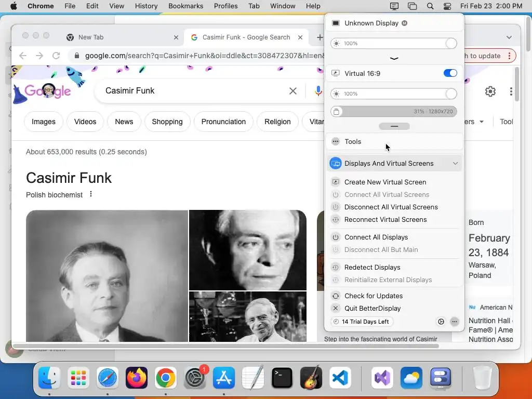
Task: Click the Chrome address bar URL
Action: click(204, 56)
